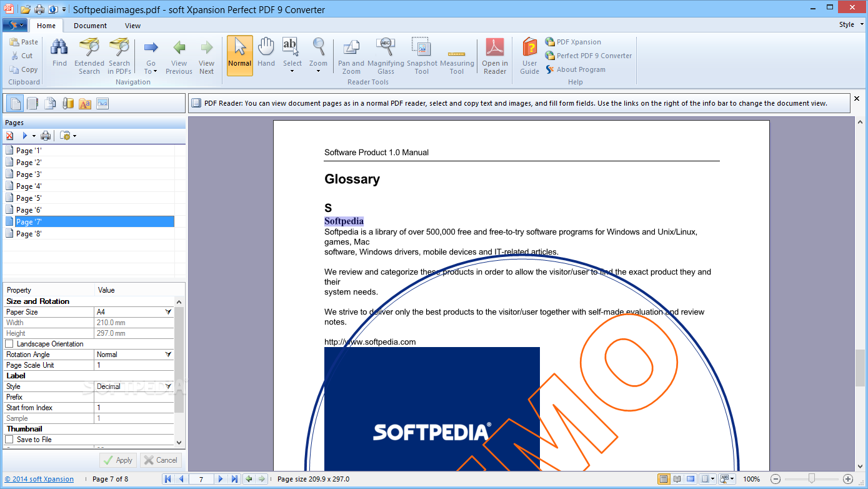Launch Extended Search
868x489 pixels.
89,56
